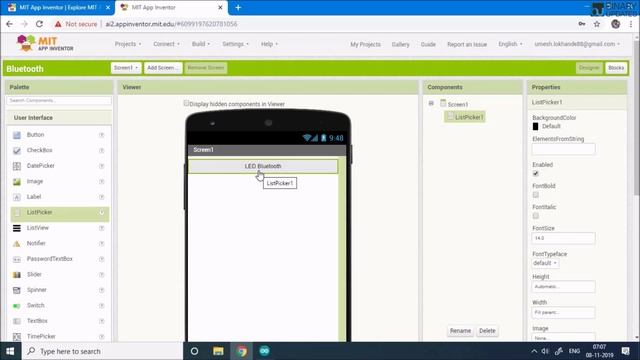Open help for Button component
This screenshot has height=360, width=640.
(x=102, y=135)
